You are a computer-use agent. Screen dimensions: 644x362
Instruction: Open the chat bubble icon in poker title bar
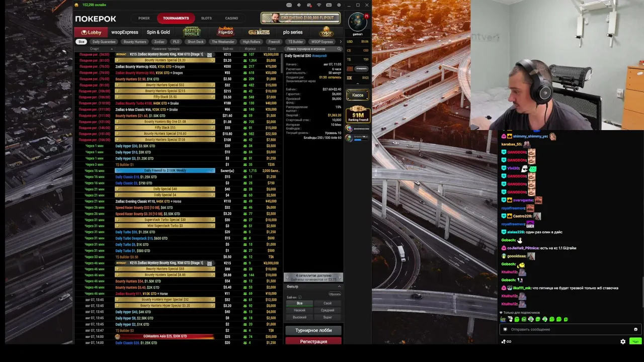(289, 5)
